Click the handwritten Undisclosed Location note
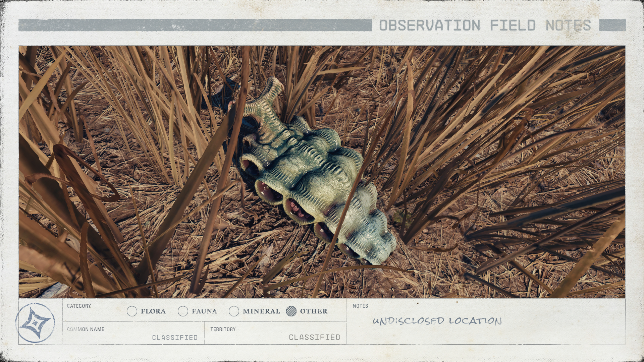644x362 pixels. pos(437,321)
